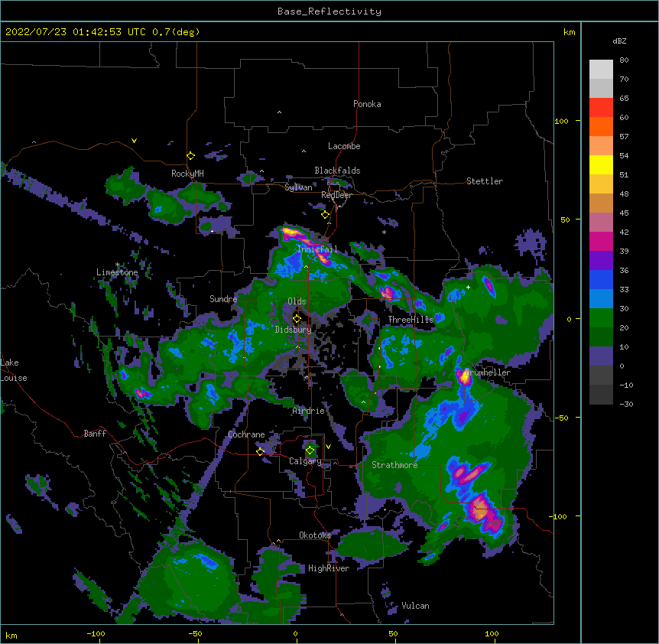
Task: Select the yellow 54 dBZ legend swatch
Action: point(601,164)
